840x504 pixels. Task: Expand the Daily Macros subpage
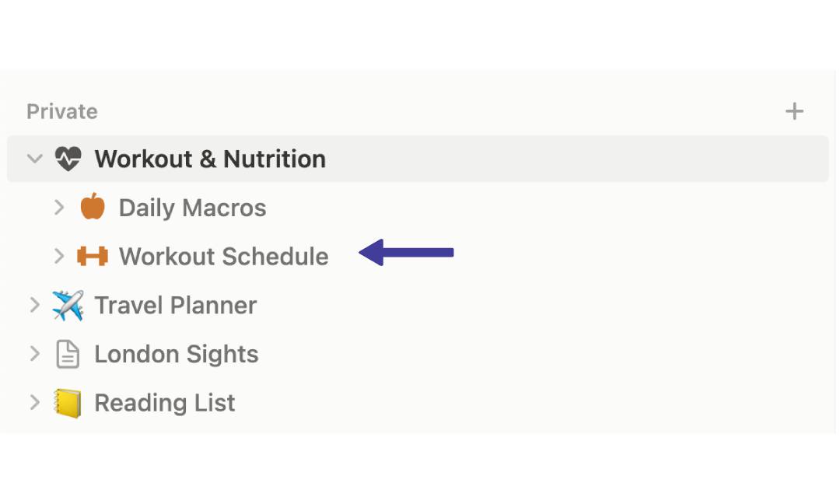(58, 208)
